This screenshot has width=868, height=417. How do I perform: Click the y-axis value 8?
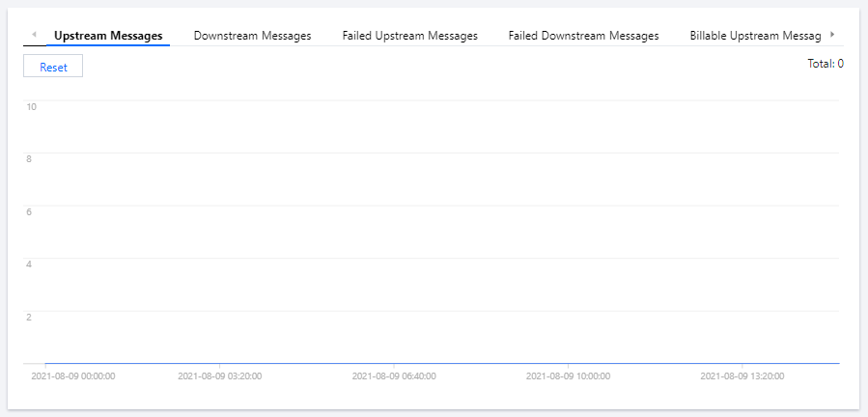click(30, 158)
